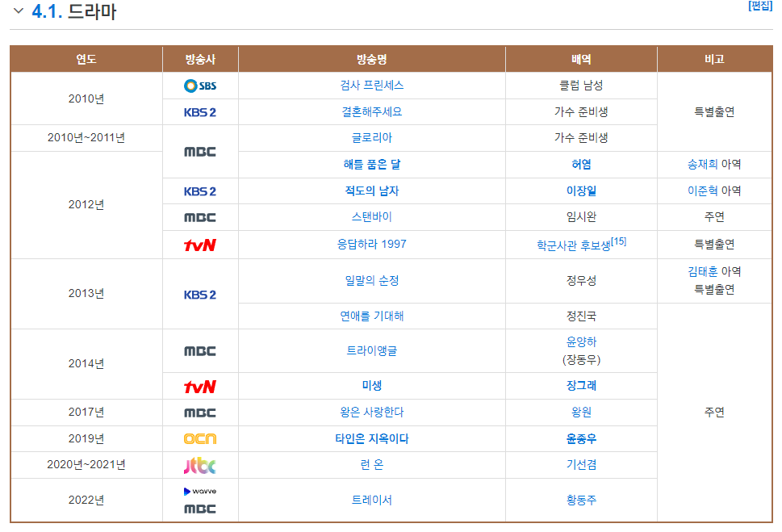Click the 학군사관 후보생 role link
Image resolution: width=782 pixels, height=532 pixels.
click(574, 245)
